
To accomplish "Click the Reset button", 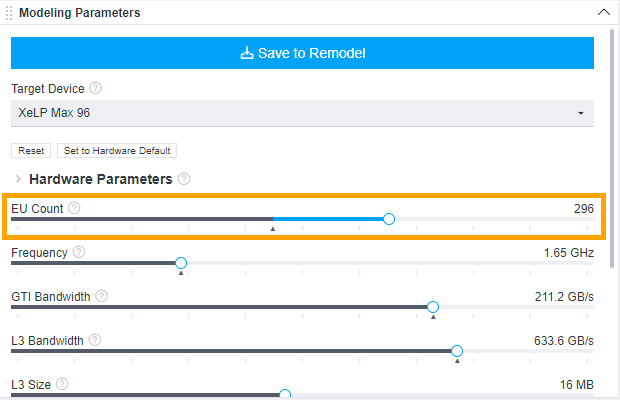I will (x=31, y=151).
